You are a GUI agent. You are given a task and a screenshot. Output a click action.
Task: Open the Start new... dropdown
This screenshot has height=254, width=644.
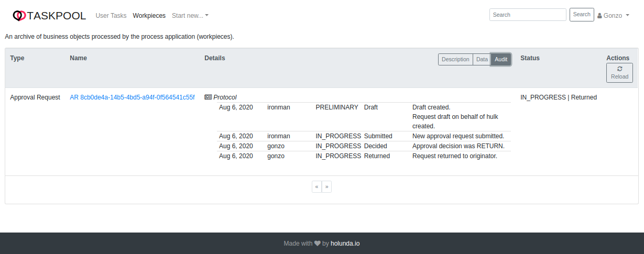[190, 16]
